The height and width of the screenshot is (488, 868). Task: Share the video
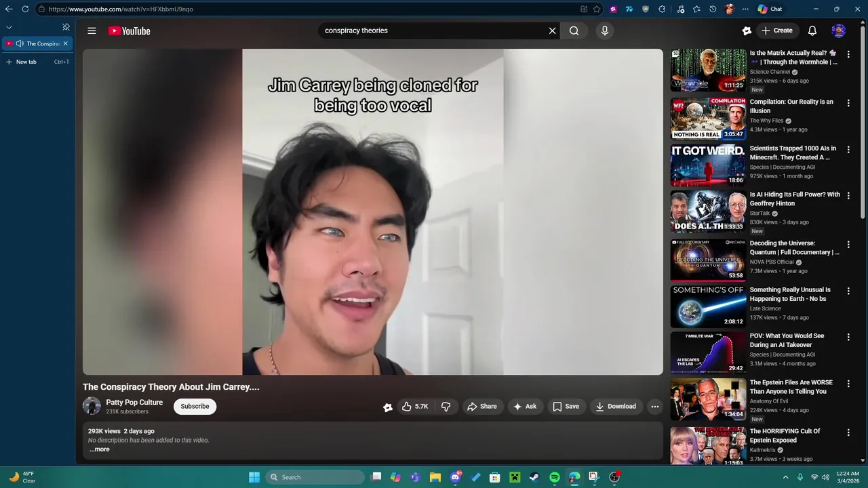click(x=482, y=407)
